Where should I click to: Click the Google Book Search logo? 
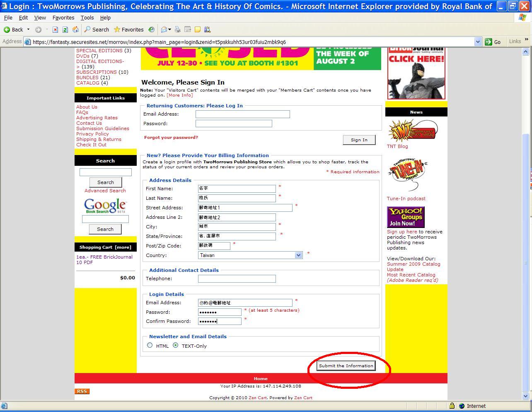click(105, 206)
